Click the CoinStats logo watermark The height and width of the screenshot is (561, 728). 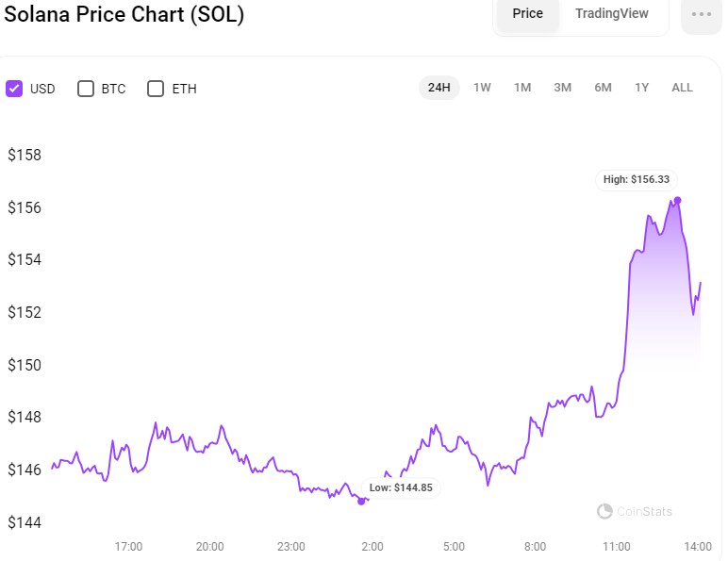pos(635,511)
